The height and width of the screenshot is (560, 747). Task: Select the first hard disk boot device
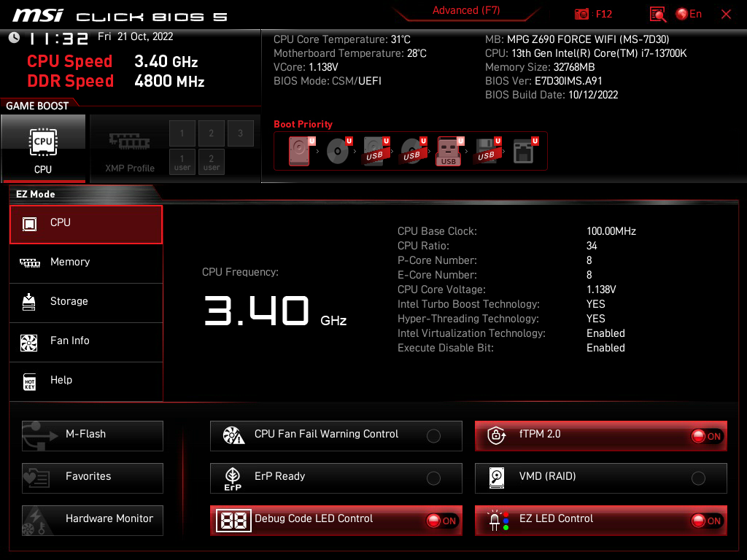point(301,151)
